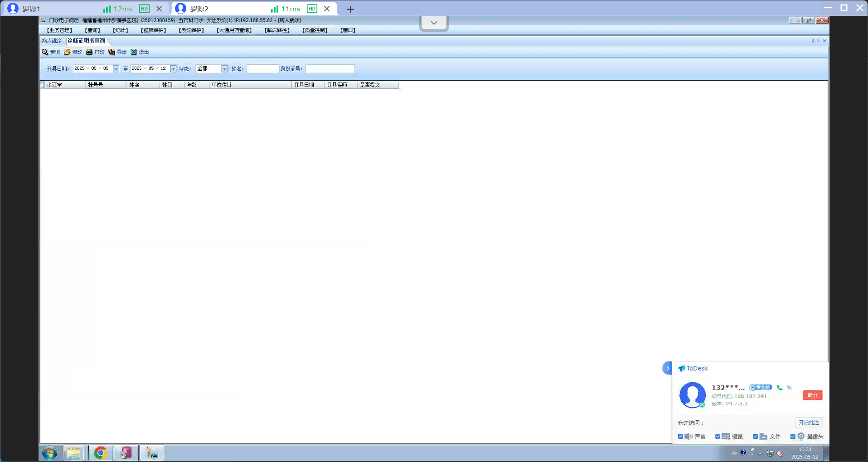Click the taskbar clock showing 10:24

pyautogui.click(x=805, y=453)
